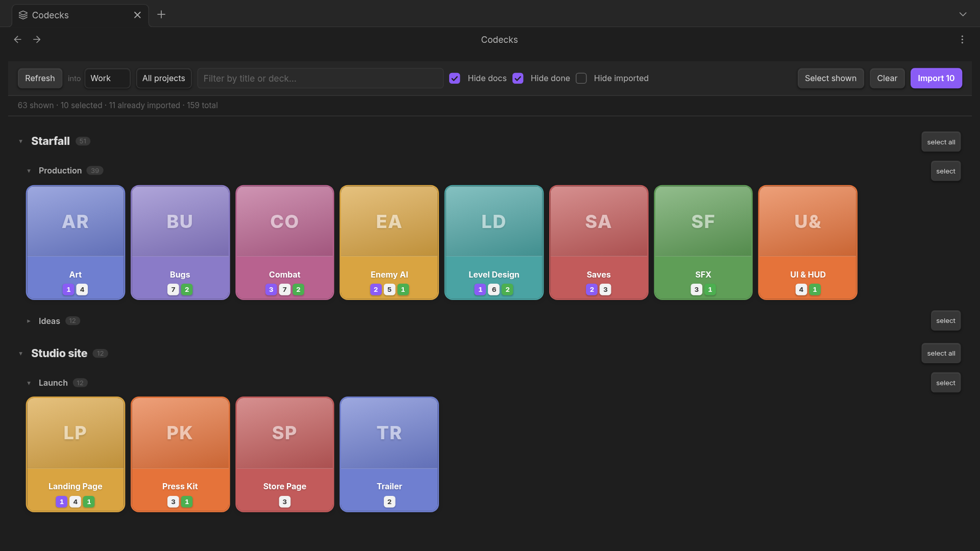Image resolution: width=980 pixels, height=551 pixels.
Task: Collapse the Launch group
Action: tap(29, 383)
